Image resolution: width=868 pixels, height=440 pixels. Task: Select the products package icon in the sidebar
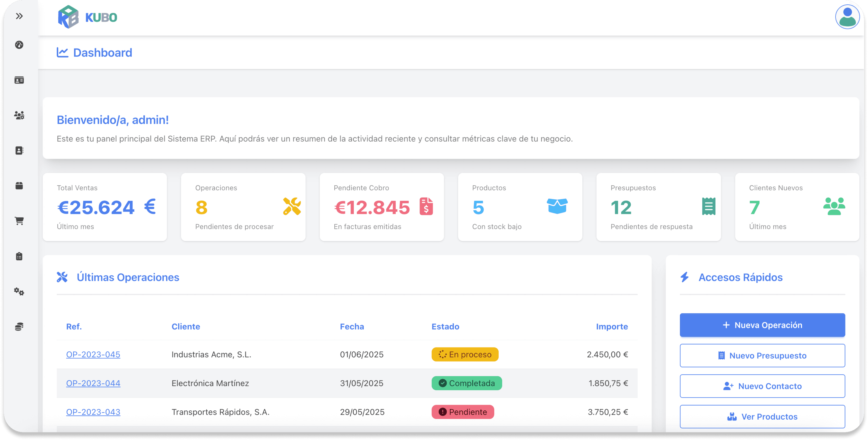coord(19,186)
